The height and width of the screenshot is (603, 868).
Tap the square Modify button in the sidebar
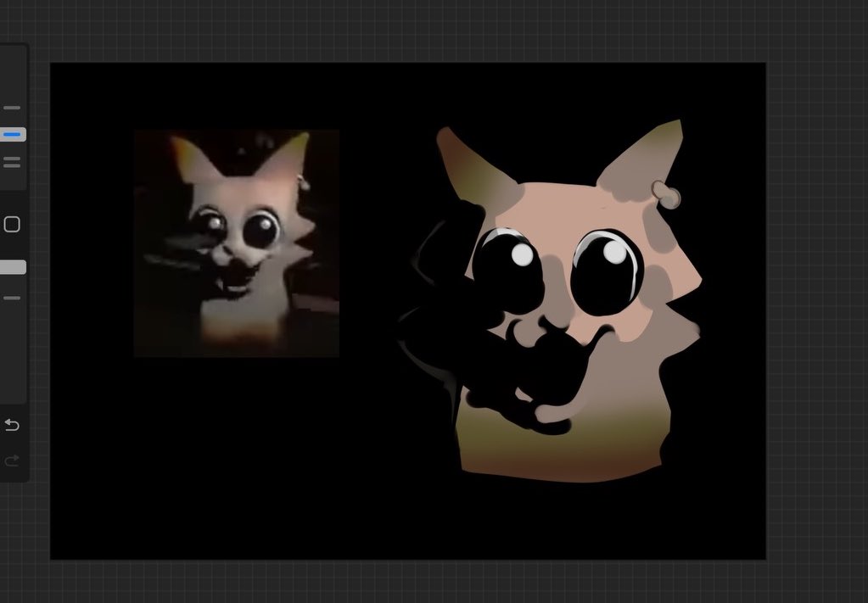tap(12, 224)
